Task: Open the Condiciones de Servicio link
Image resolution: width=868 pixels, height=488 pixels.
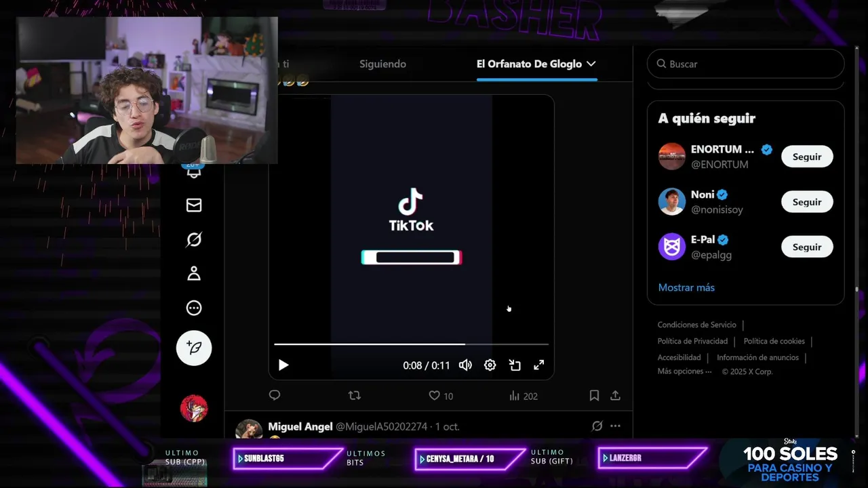Action: tap(696, 325)
